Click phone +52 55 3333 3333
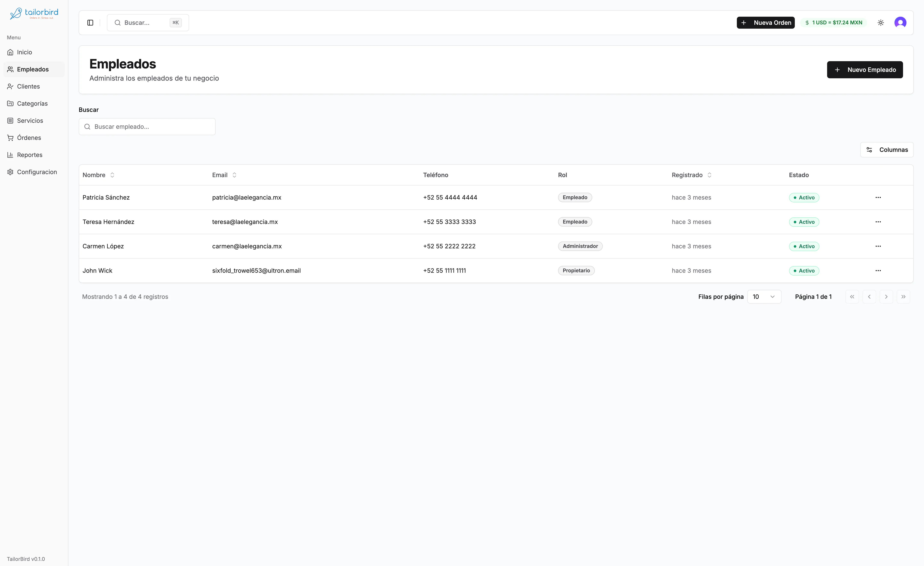The width and height of the screenshot is (924, 566). 449,222
